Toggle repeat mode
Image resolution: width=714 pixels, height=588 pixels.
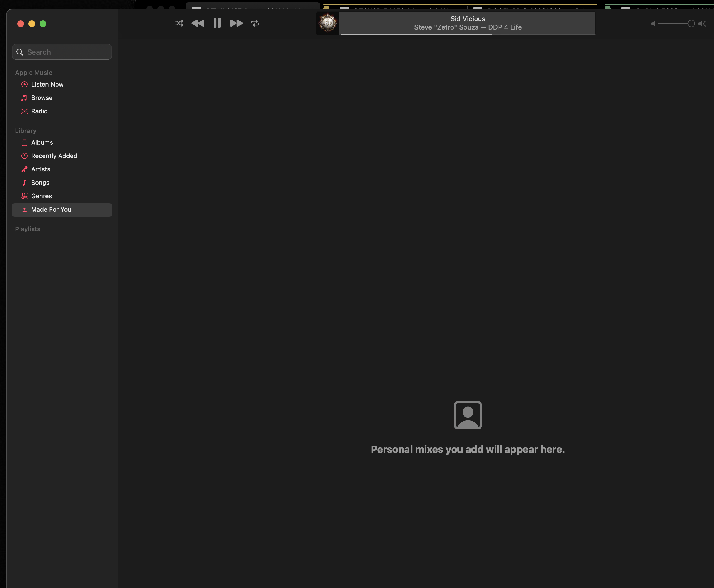click(255, 23)
